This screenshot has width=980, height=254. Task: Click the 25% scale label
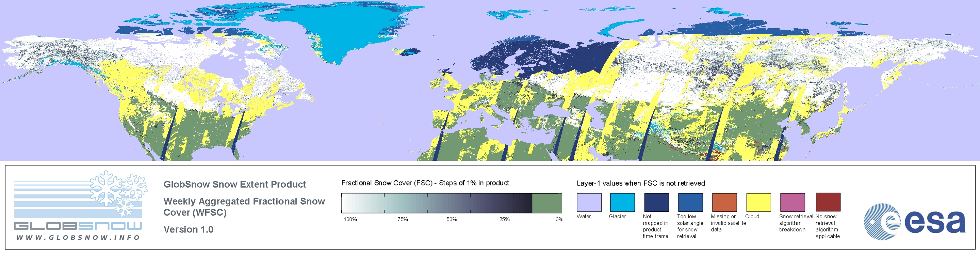coord(504,219)
